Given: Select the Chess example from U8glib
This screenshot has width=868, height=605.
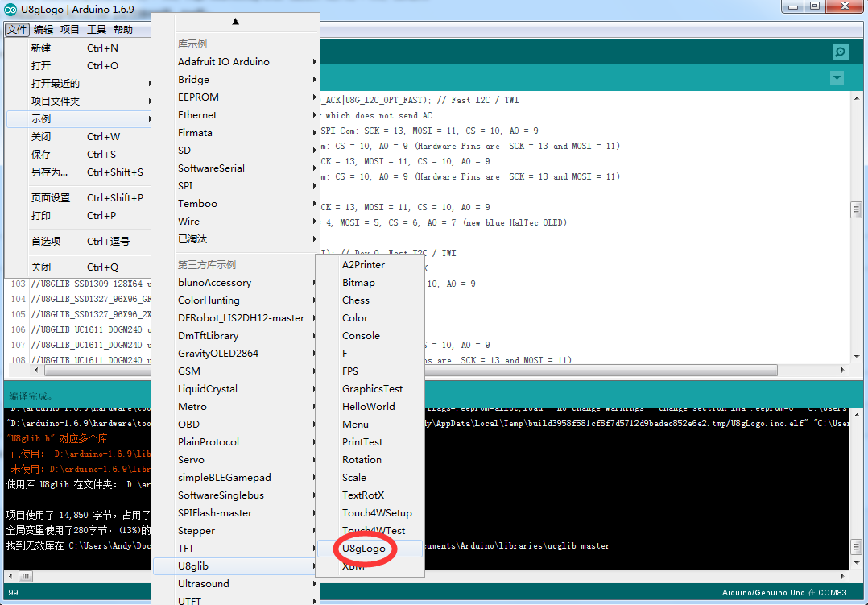Looking at the screenshot, I should 356,300.
